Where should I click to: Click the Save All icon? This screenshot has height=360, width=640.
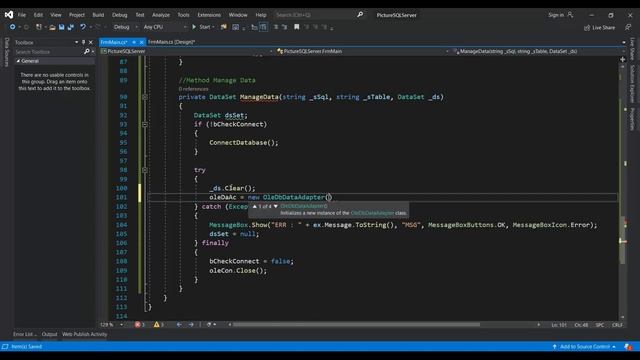click(x=71, y=27)
